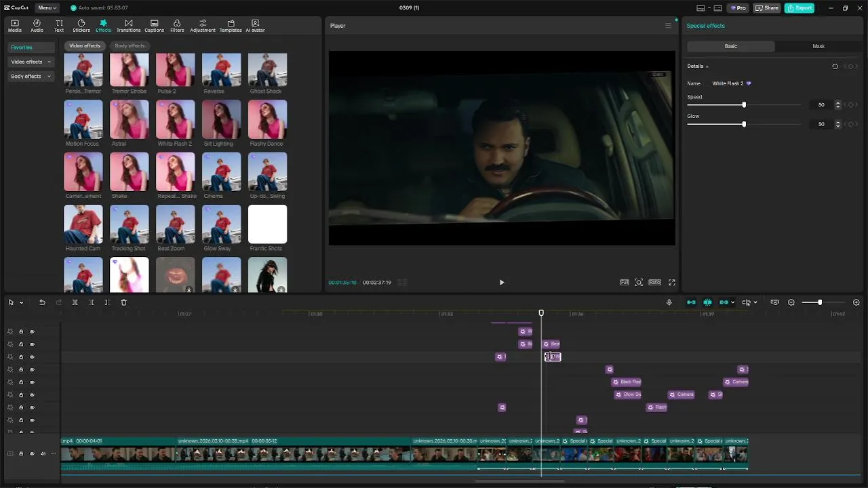868x488 pixels.
Task: Zoom in the timeline
Action: (x=856, y=302)
